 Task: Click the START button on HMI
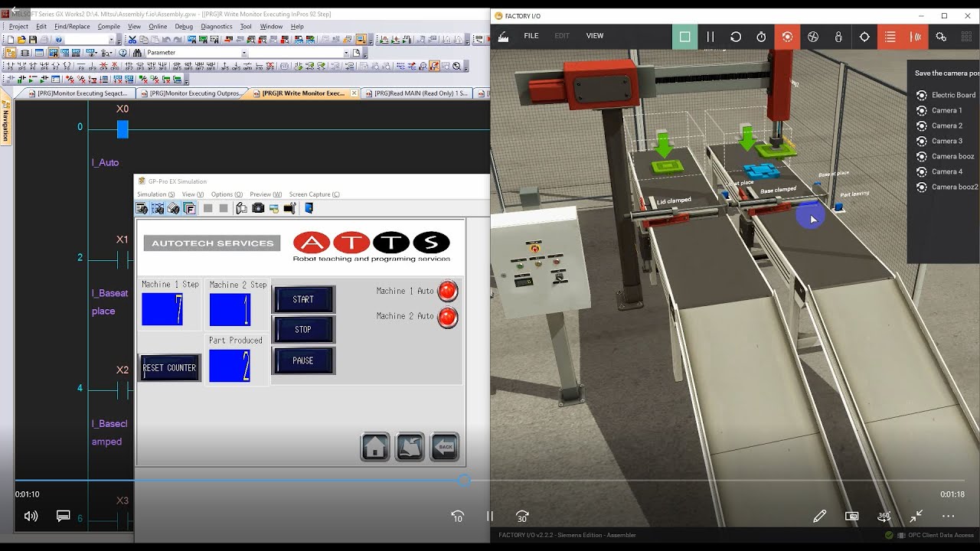[x=303, y=299]
